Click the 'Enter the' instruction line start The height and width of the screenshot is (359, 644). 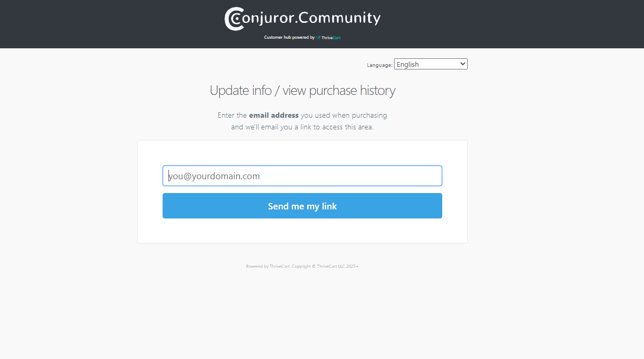tap(232, 115)
